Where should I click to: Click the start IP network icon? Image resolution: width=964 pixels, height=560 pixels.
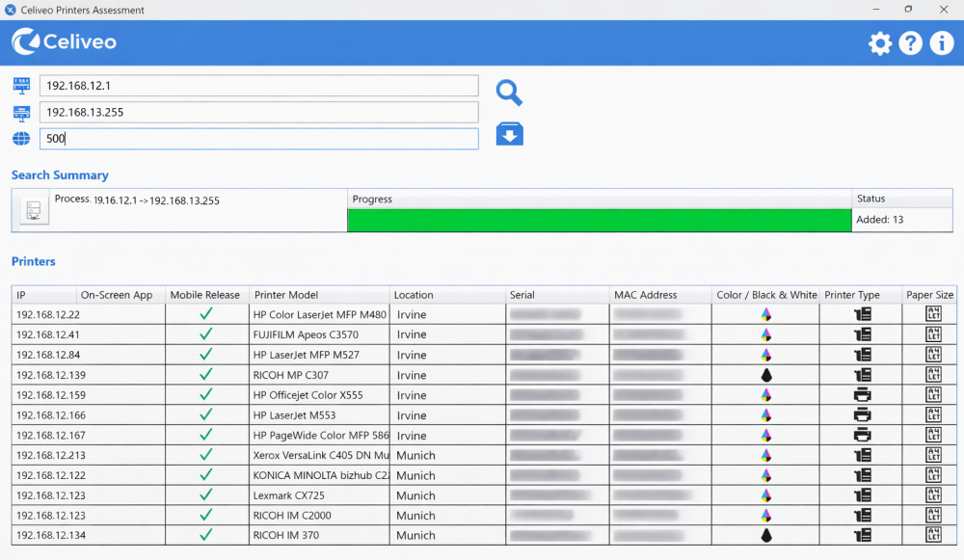(21, 86)
